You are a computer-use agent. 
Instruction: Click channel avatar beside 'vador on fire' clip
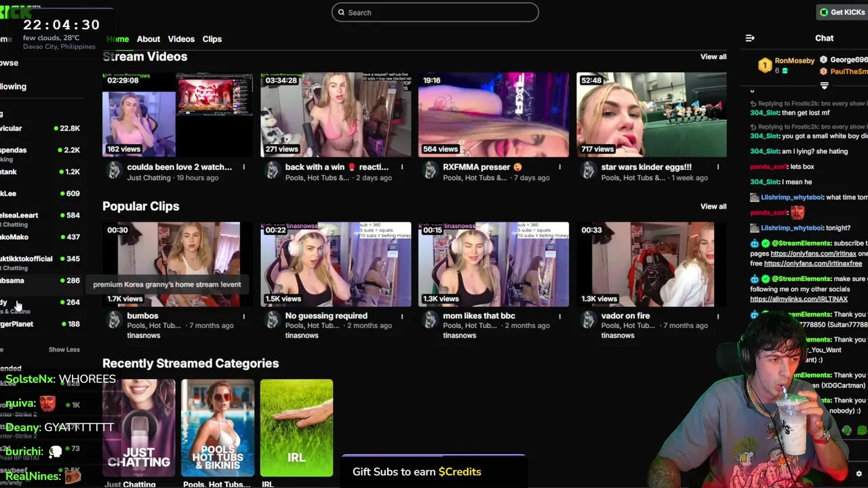point(588,319)
